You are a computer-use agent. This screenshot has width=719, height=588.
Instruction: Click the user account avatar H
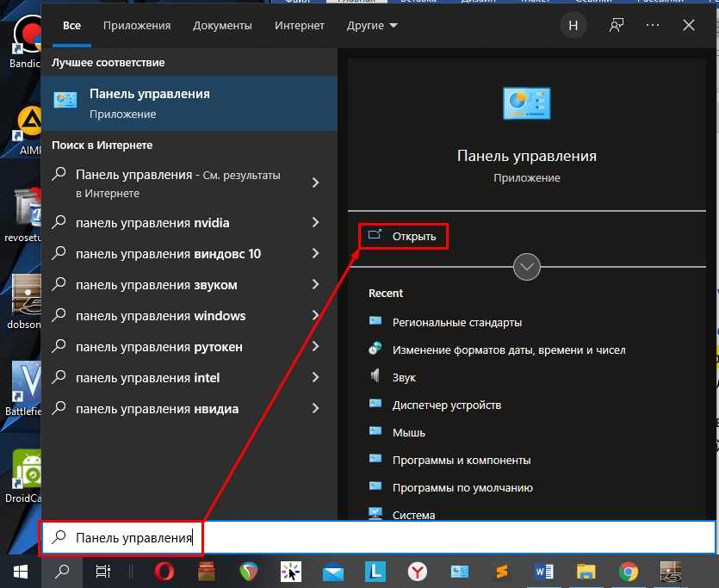(573, 26)
